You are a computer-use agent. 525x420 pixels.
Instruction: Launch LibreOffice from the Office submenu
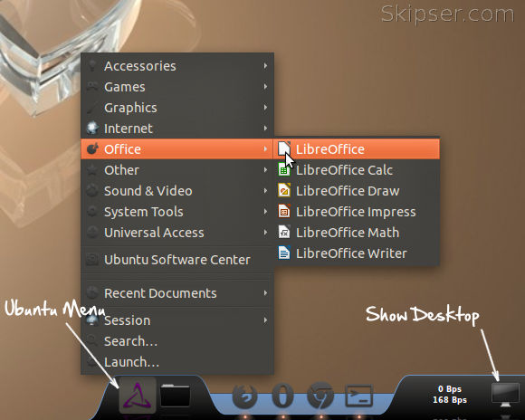[358, 148]
